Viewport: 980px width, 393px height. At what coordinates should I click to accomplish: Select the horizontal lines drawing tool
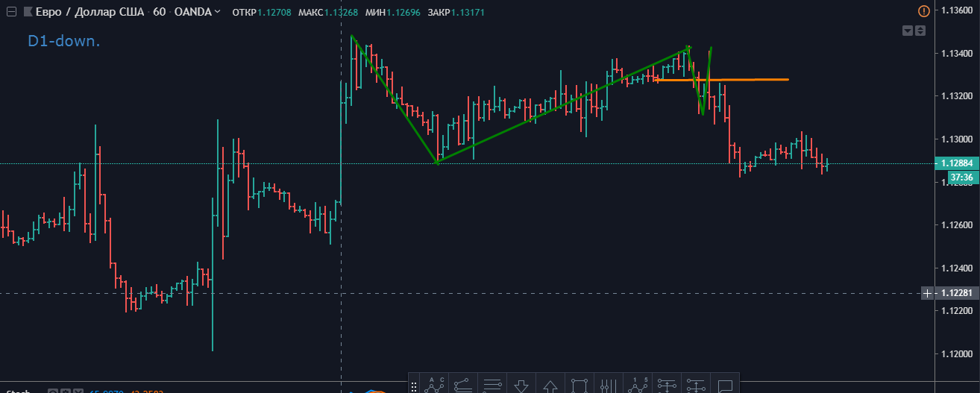click(x=491, y=385)
